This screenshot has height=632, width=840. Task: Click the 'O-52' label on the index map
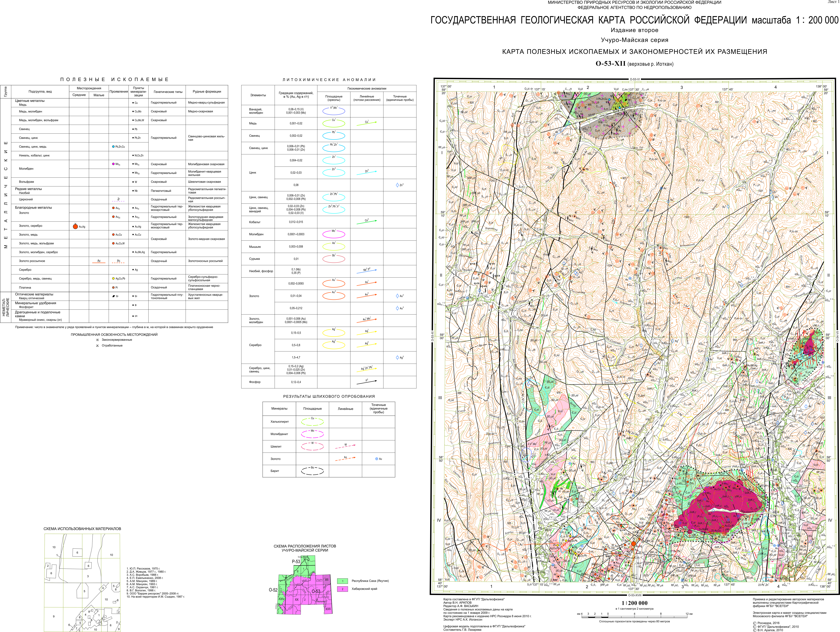273,590
